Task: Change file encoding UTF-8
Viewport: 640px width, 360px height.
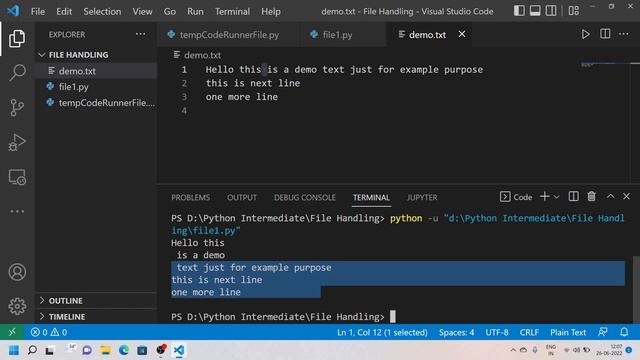Action: point(497,332)
